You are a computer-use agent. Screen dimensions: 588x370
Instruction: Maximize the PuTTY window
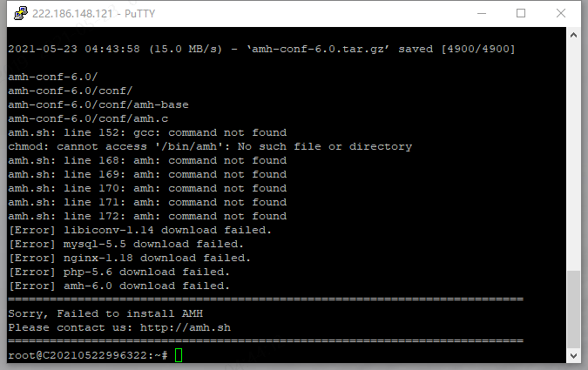click(x=521, y=13)
